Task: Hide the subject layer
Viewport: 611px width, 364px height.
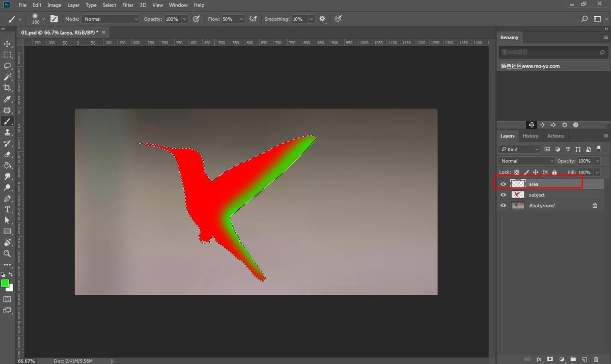Action: click(503, 195)
